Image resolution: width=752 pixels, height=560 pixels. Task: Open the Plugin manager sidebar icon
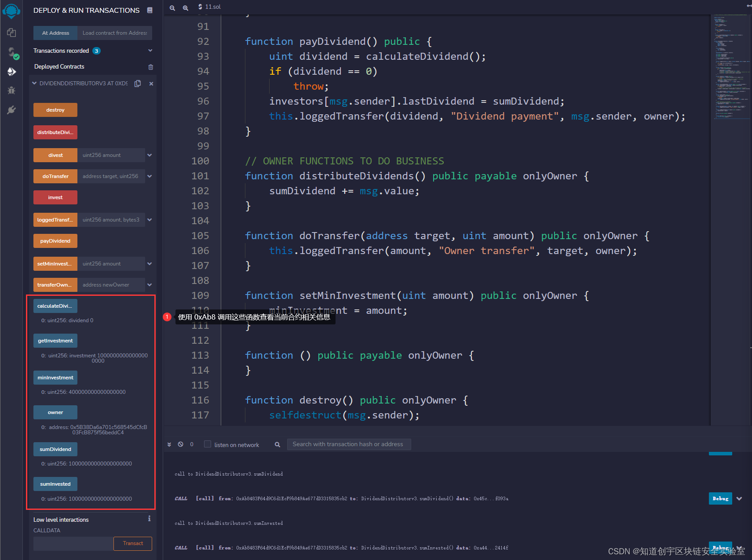[11, 110]
